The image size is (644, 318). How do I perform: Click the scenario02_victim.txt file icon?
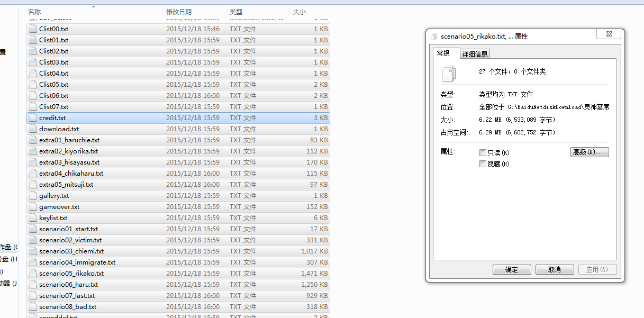33,240
